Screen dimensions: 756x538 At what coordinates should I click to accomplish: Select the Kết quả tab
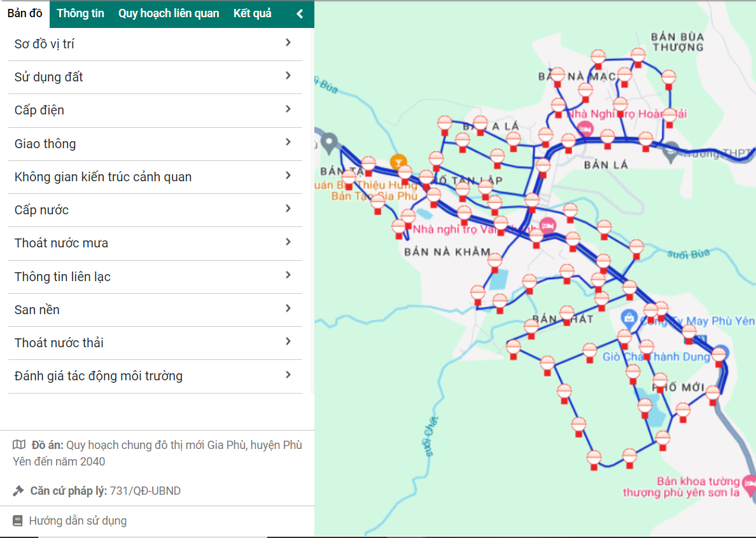tap(252, 13)
